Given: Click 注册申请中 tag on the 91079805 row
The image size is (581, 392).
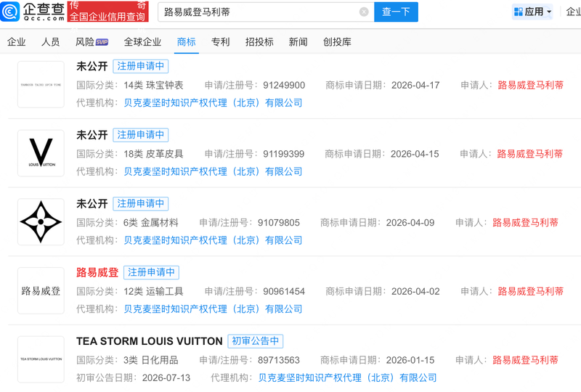Looking at the screenshot, I should [x=140, y=204].
